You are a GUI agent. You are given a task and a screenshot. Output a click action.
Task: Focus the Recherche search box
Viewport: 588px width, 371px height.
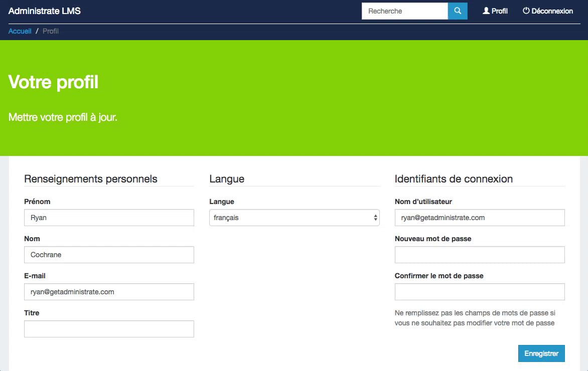404,11
